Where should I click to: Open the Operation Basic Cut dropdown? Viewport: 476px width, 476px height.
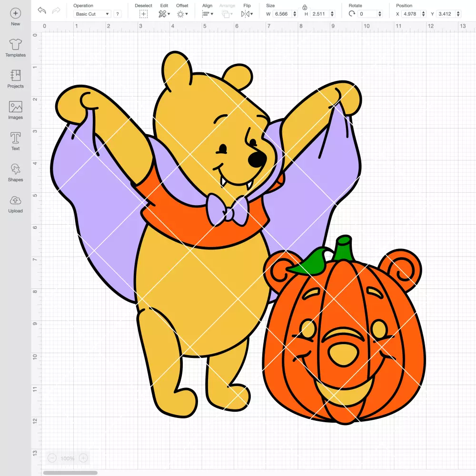pos(92,14)
